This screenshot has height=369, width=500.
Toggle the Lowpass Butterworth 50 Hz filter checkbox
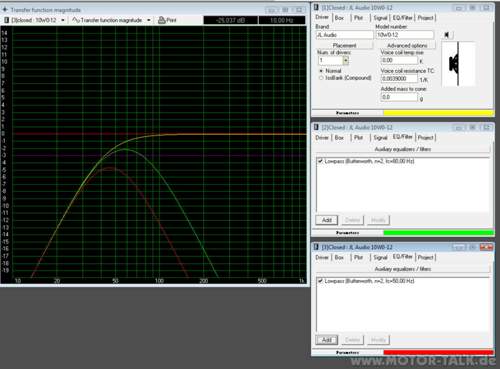[x=320, y=281]
